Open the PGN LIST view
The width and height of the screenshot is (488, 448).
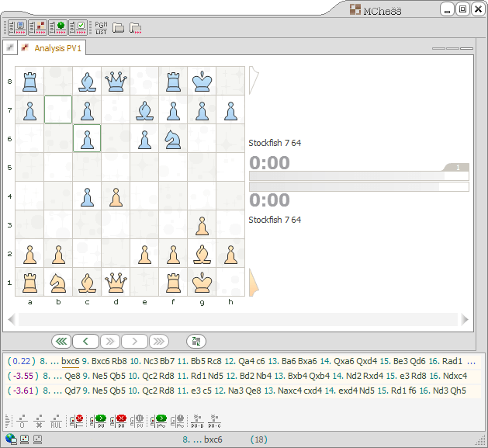(101, 28)
